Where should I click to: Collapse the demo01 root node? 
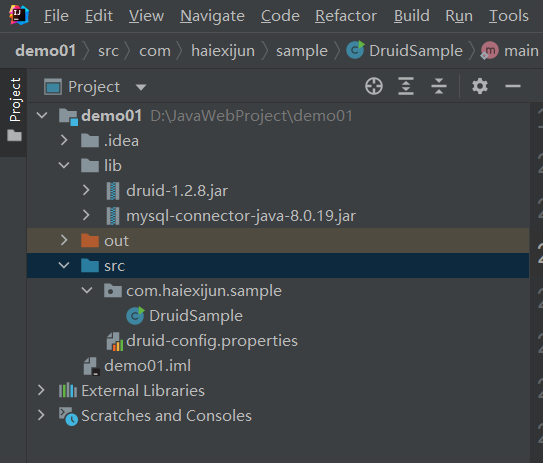(42, 115)
